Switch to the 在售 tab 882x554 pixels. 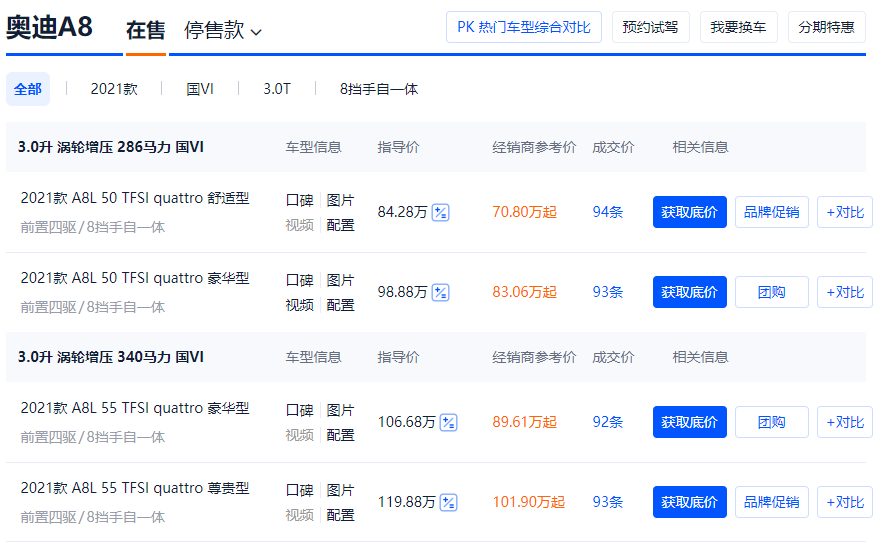(145, 30)
